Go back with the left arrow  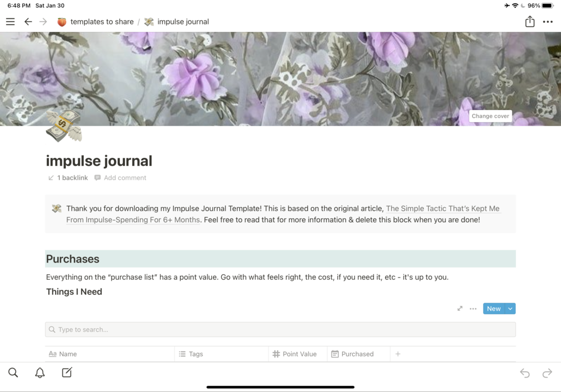(28, 22)
